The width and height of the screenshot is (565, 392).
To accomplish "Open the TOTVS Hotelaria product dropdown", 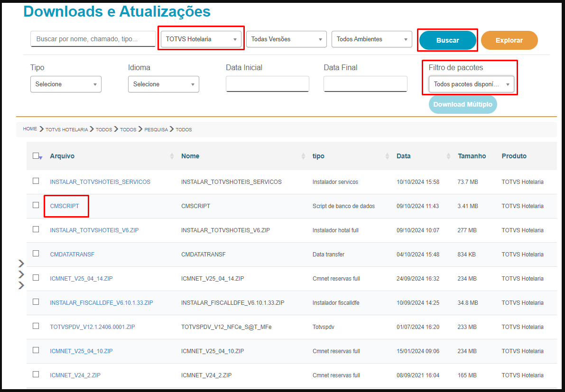I will [201, 39].
